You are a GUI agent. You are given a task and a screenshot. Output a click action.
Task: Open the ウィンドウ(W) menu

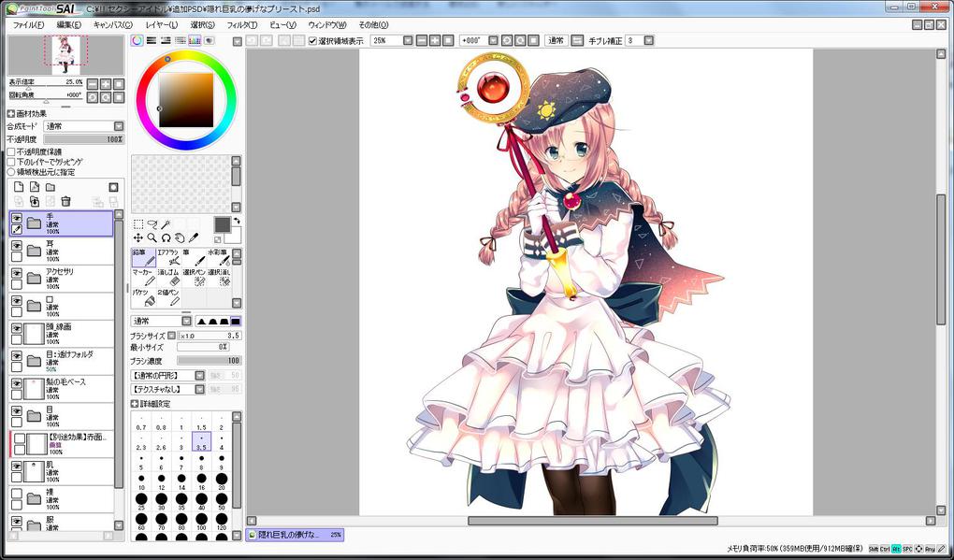pyautogui.click(x=326, y=25)
